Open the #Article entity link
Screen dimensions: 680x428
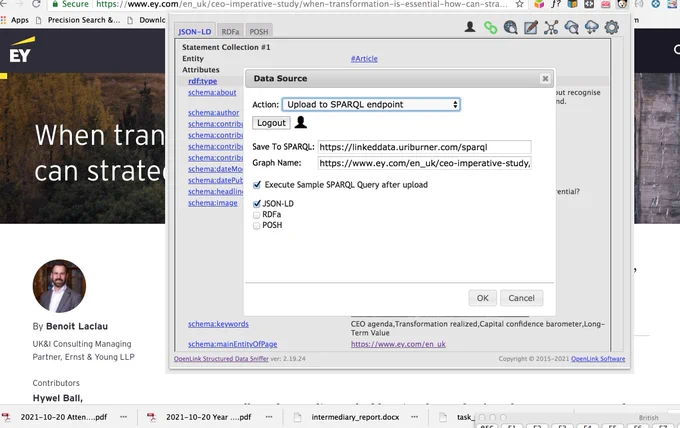coord(364,59)
